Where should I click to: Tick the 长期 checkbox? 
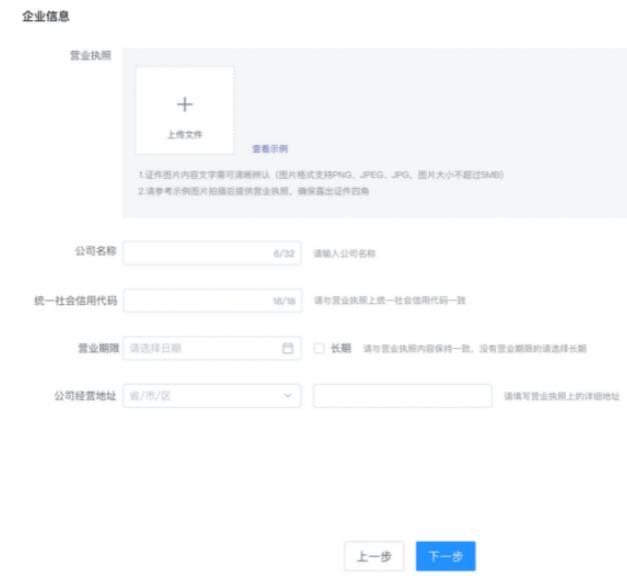[319, 348]
